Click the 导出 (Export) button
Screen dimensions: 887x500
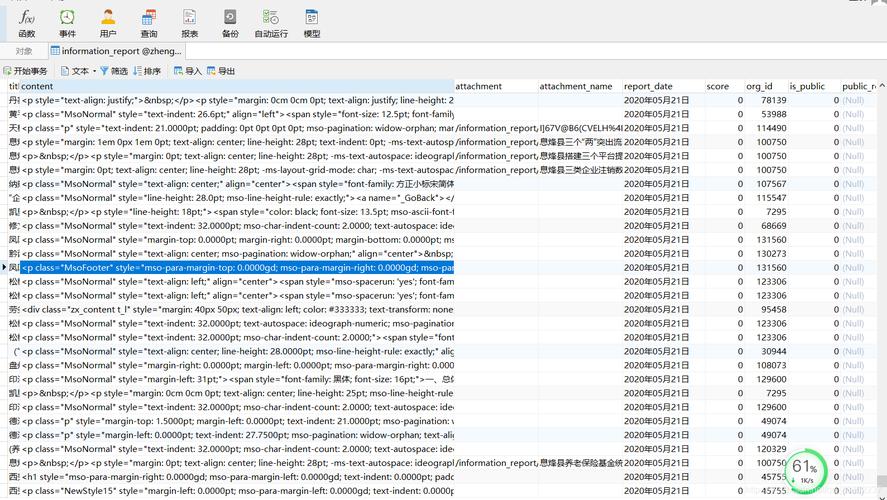click(x=221, y=71)
